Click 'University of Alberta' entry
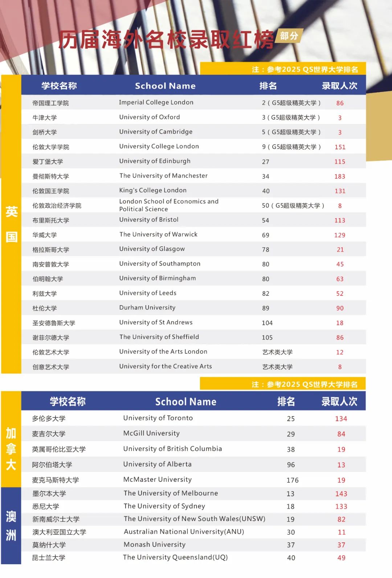 pos(158,464)
